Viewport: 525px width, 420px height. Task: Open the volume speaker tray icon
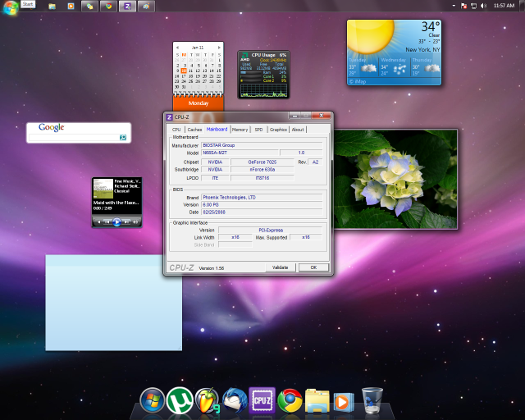tap(483, 6)
